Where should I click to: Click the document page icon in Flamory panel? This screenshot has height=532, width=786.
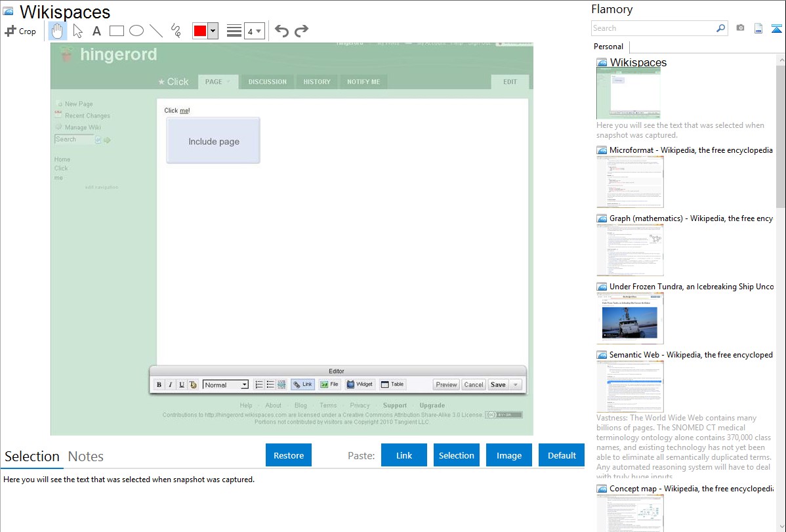[758, 28]
